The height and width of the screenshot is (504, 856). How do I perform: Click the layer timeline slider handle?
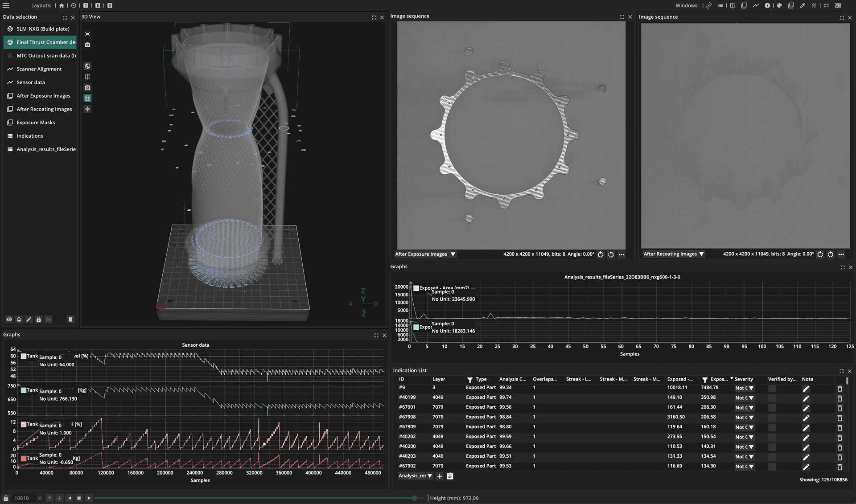tap(415, 498)
